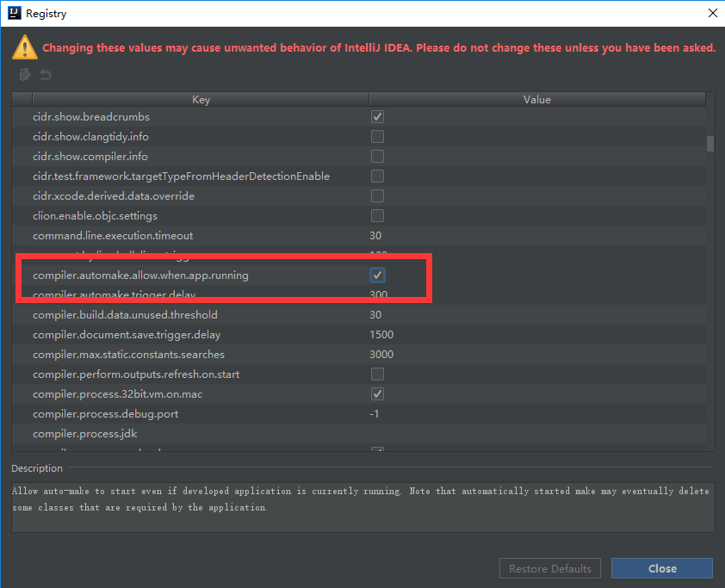This screenshot has width=725, height=588.
Task: Select the command.line.execution.timeout key
Action: point(113,236)
